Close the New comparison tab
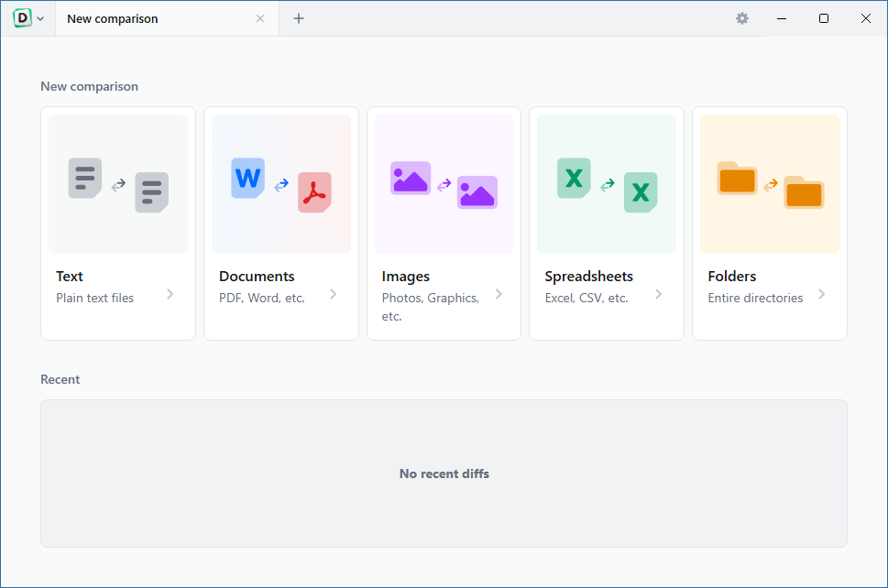 point(260,18)
